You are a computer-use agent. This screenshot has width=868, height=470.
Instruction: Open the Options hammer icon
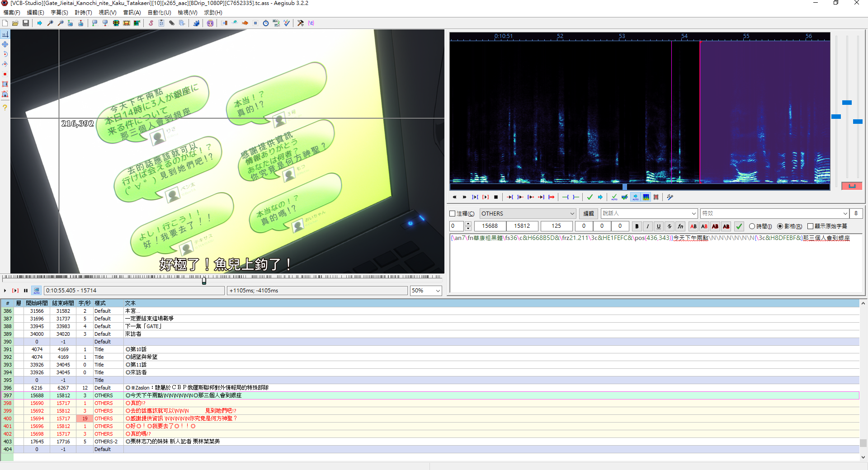coord(301,23)
